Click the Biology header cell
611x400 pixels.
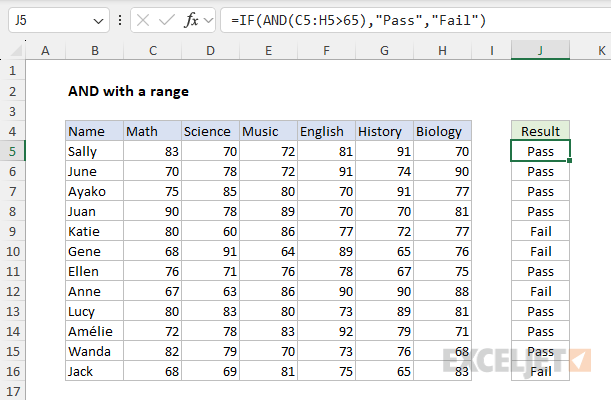pos(442,131)
